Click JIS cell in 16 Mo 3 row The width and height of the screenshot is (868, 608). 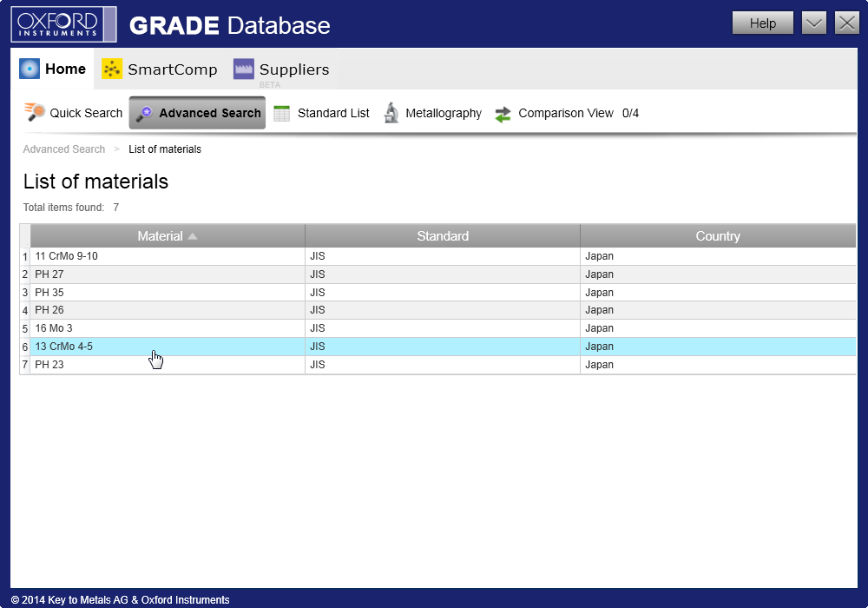point(443,328)
